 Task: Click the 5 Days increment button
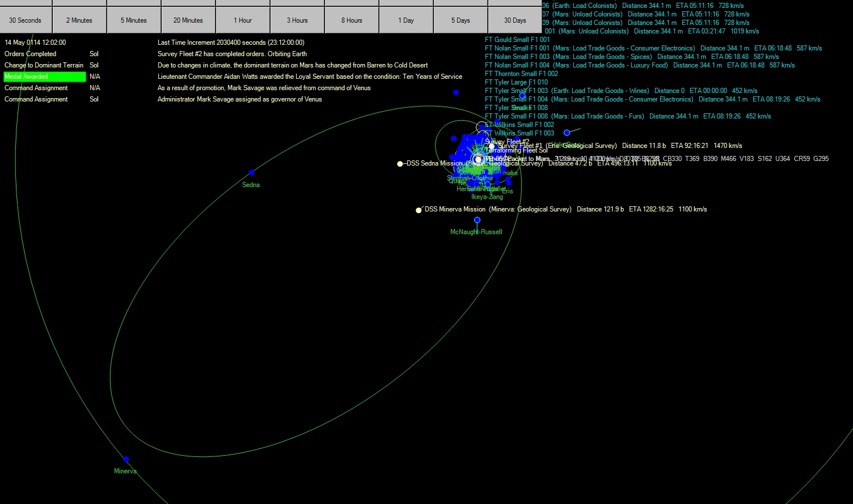click(461, 20)
